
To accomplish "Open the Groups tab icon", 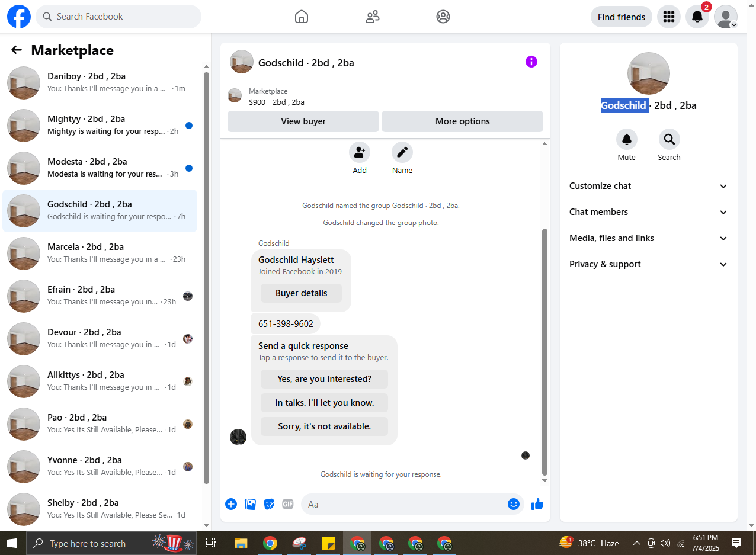I will (x=443, y=17).
